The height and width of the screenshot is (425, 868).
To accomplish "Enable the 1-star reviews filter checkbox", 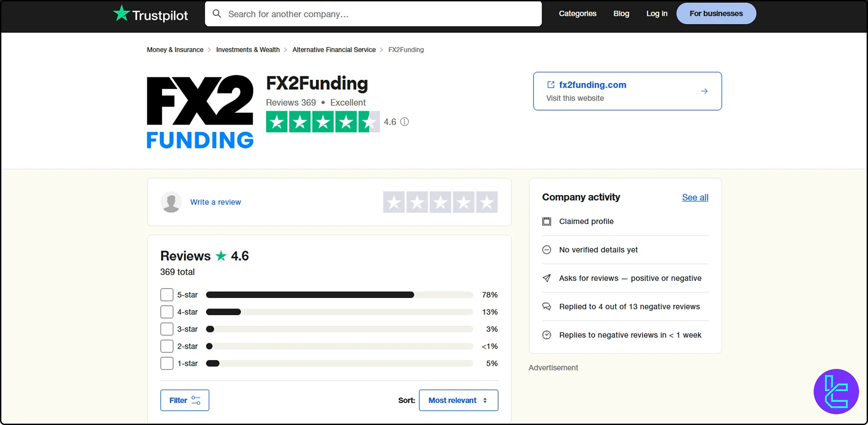I will pyautogui.click(x=166, y=363).
